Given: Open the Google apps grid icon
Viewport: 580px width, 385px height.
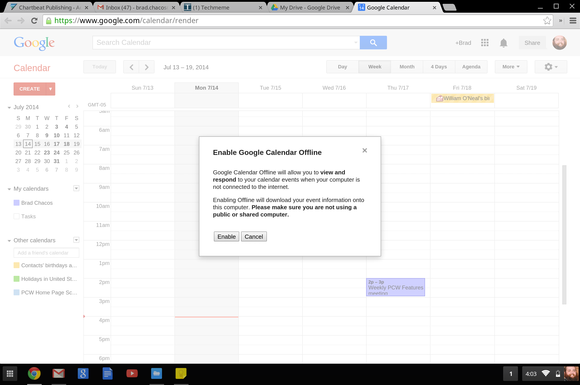Looking at the screenshot, I should [485, 43].
